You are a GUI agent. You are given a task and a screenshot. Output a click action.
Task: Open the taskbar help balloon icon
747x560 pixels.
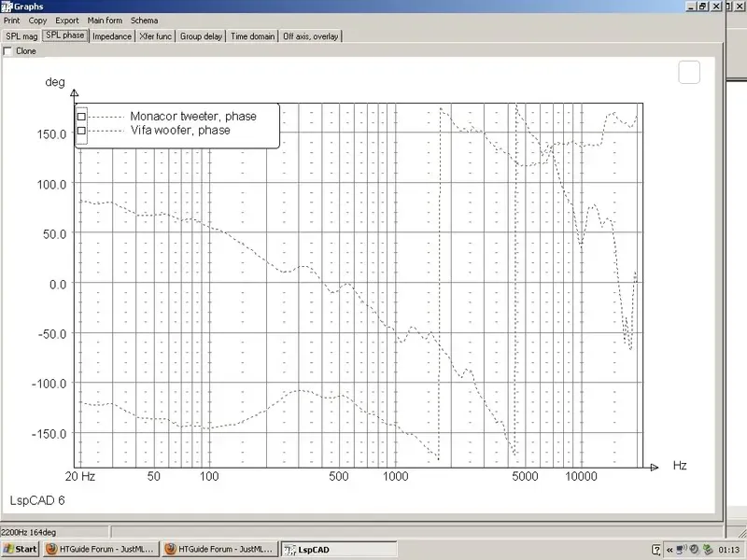(x=656, y=550)
